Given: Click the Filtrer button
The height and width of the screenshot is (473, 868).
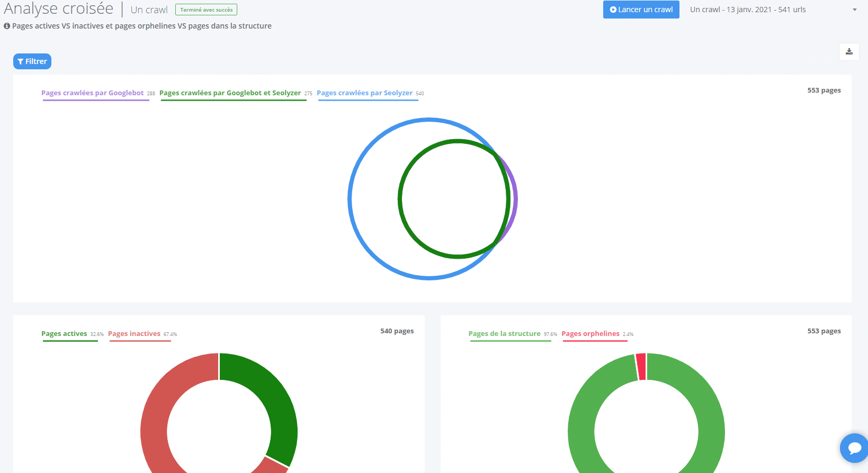Looking at the screenshot, I should click(x=32, y=61).
